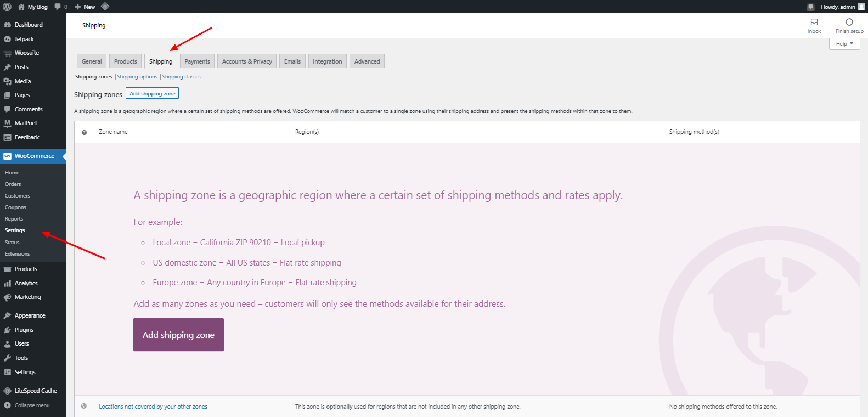This screenshot has width=868, height=417.
Task: Click Howdy, admin account text
Action: [x=838, y=7]
